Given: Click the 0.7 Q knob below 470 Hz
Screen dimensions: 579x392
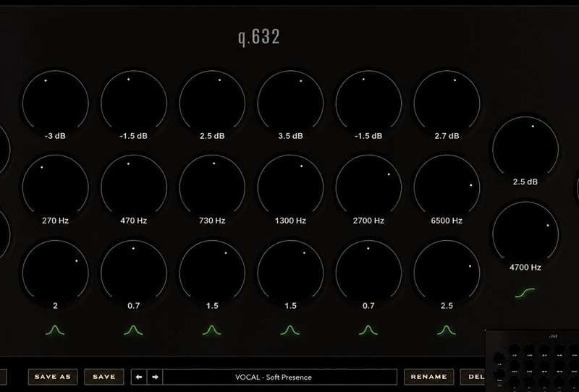Looking at the screenshot, I should coord(134,273).
